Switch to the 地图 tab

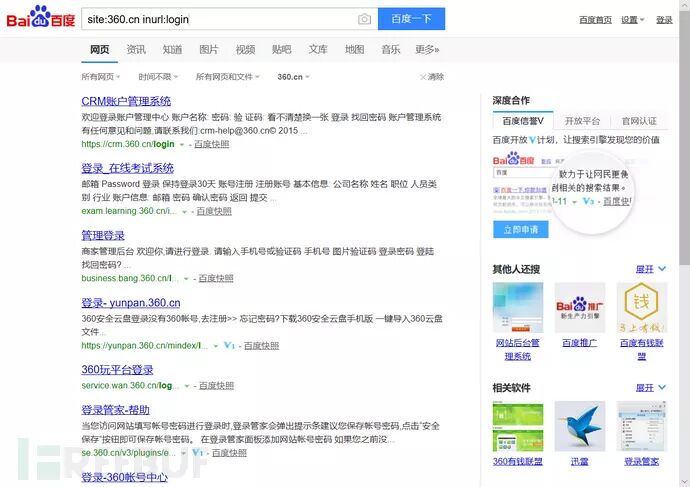pyautogui.click(x=354, y=50)
